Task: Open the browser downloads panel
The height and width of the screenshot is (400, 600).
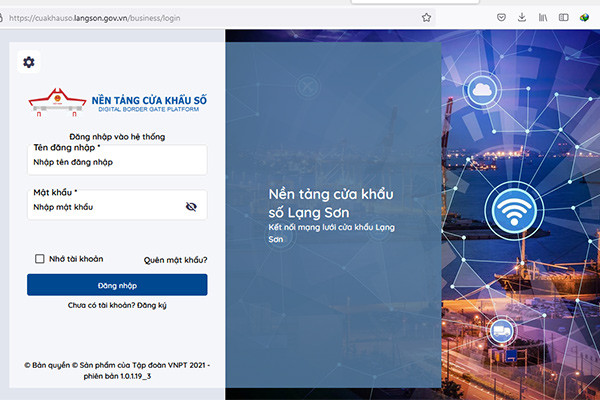Action: pos(522,17)
